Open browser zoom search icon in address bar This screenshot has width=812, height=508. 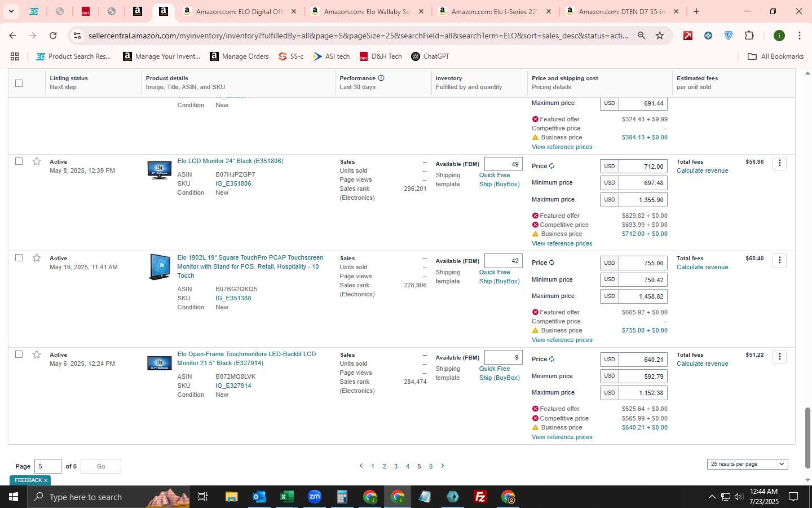pos(641,36)
